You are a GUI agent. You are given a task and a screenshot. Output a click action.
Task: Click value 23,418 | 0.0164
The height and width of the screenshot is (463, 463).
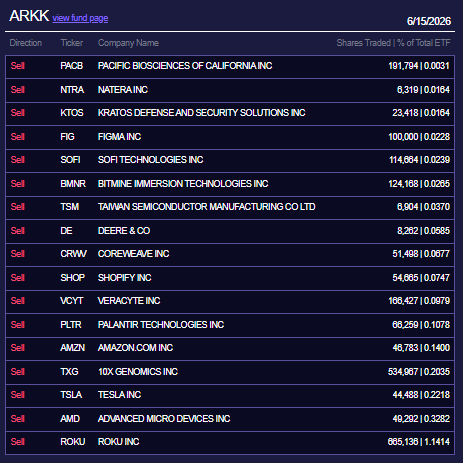[x=421, y=113]
